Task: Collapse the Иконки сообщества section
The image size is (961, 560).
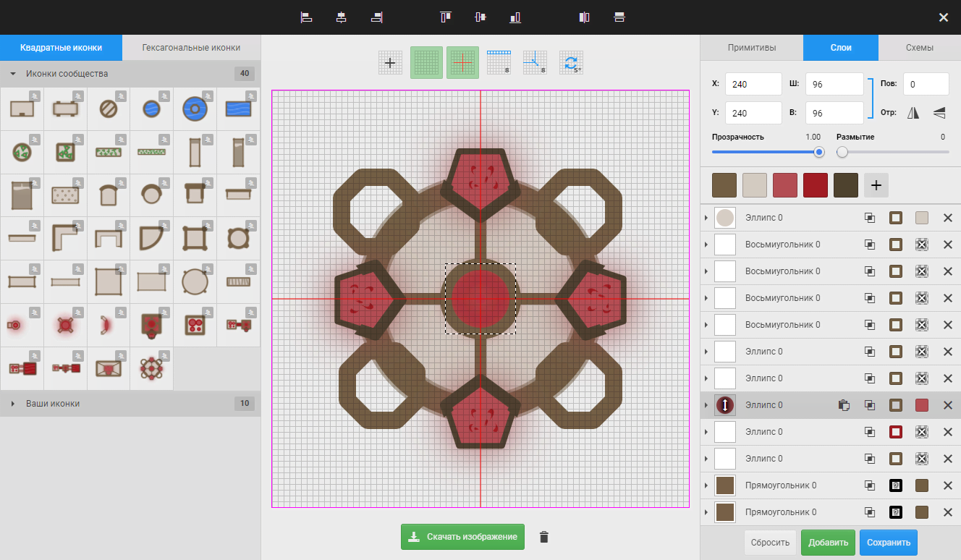Action: click(x=13, y=74)
